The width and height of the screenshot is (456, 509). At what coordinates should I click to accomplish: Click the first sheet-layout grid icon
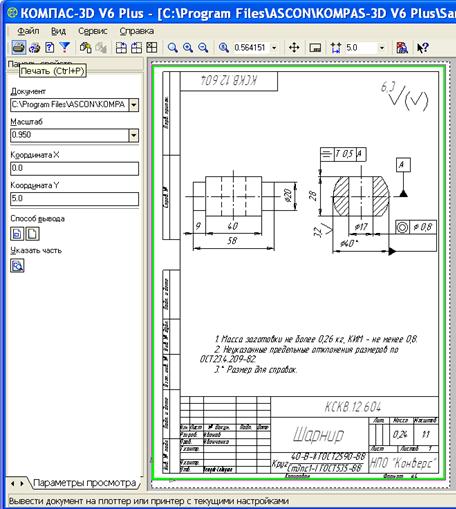[x=121, y=48]
